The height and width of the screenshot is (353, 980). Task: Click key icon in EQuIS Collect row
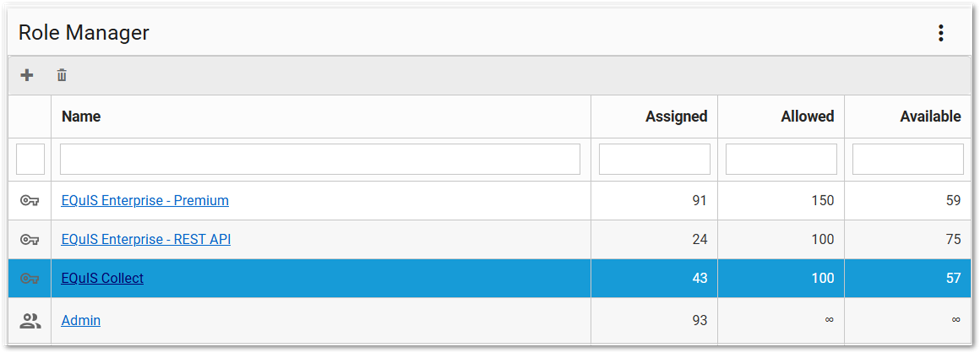tap(30, 278)
